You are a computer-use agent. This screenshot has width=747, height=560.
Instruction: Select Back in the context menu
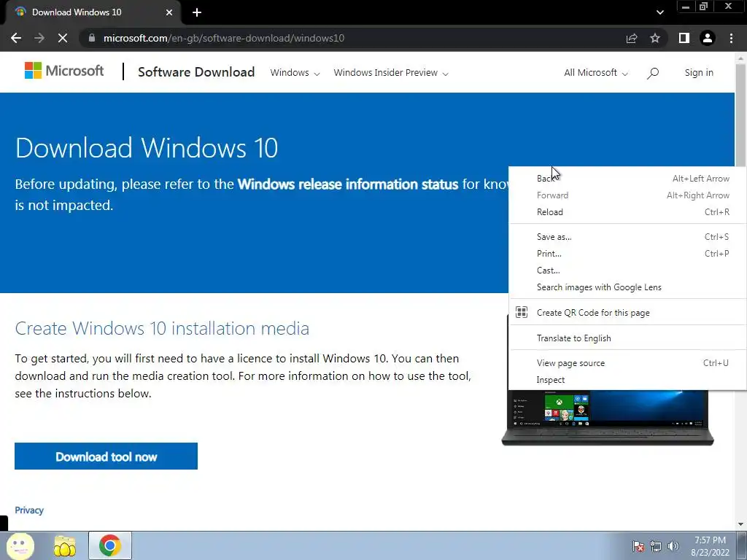point(628,179)
